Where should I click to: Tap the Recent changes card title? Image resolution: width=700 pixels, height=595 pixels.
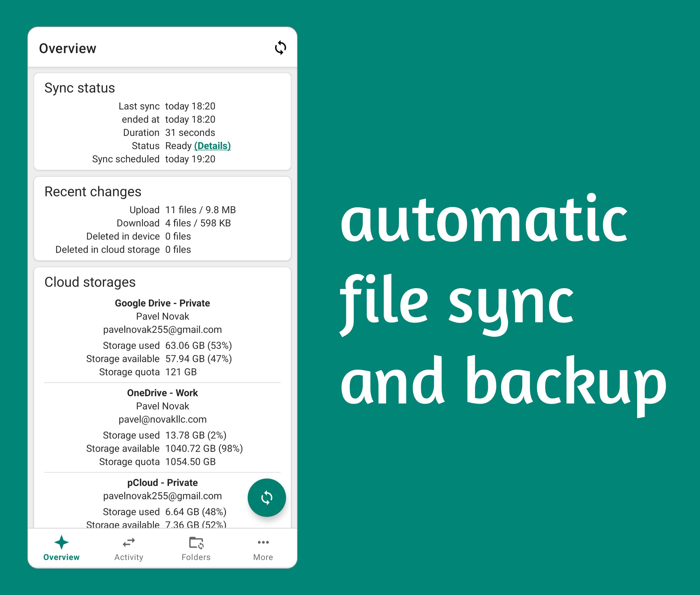tap(93, 192)
